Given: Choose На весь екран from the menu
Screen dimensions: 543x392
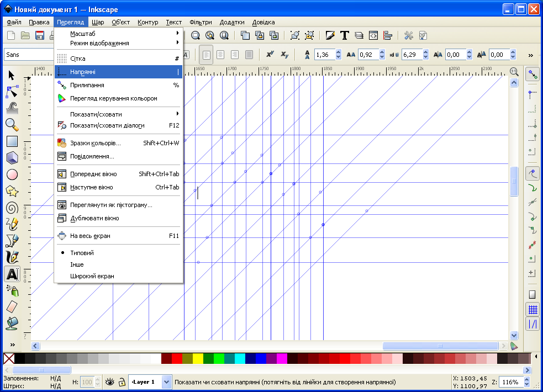Looking at the screenshot, I should 118,236.
